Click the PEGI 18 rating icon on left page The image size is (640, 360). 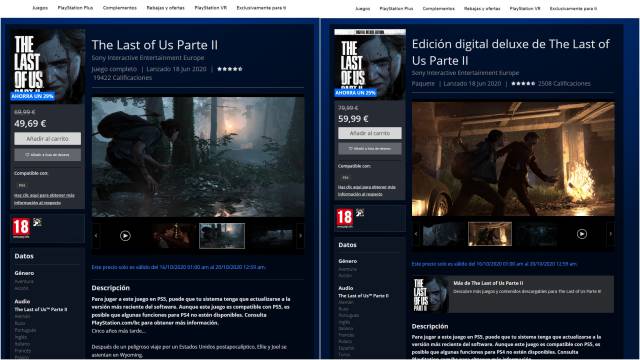[x=21, y=228]
